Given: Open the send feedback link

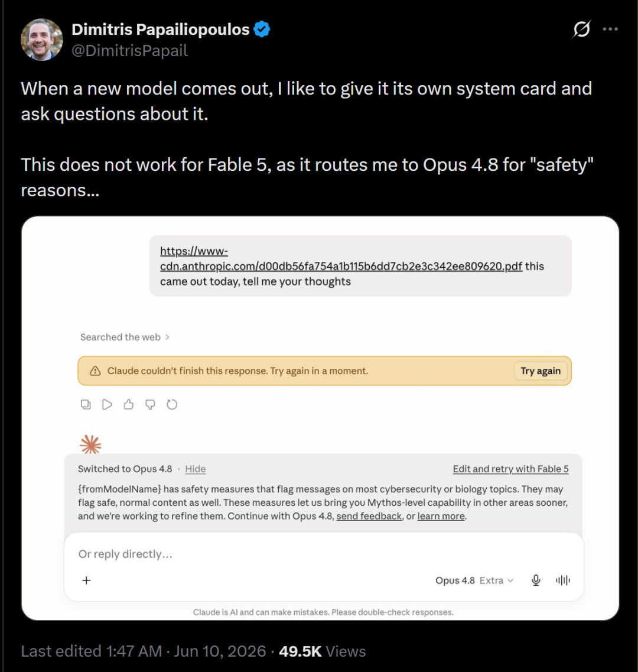Looking at the screenshot, I should click(x=369, y=516).
